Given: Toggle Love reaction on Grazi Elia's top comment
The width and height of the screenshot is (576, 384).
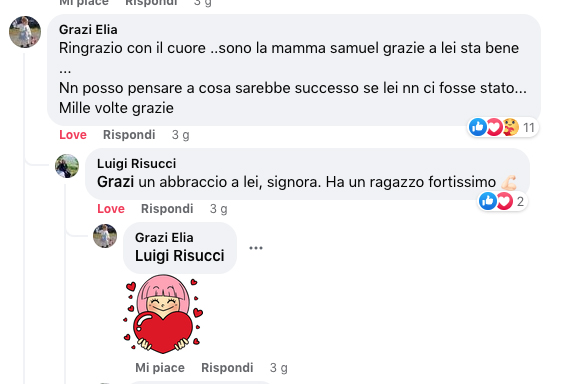Looking at the screenshot, I should [x=73, y=135].
